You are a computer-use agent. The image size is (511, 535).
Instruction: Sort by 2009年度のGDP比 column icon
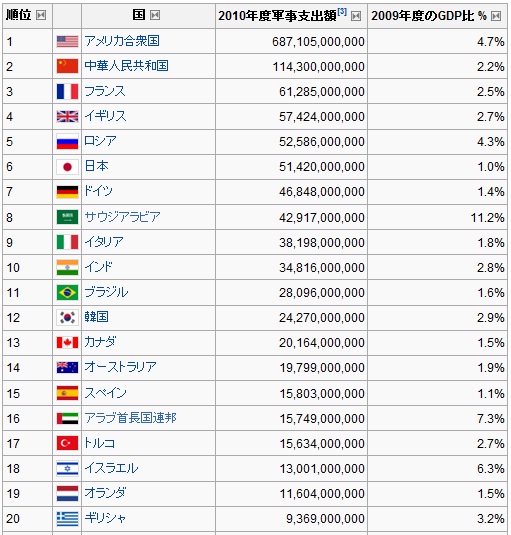[496, 16]
